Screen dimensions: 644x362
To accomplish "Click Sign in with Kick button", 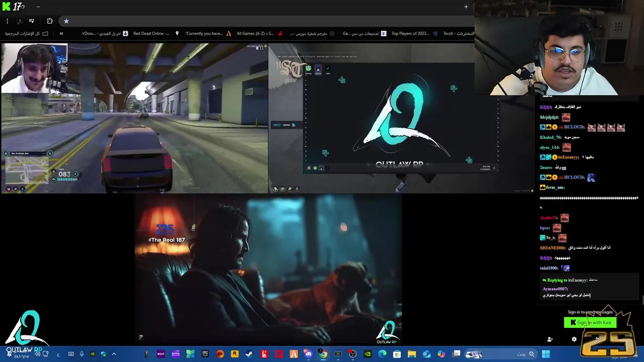I will click(590, 322).
